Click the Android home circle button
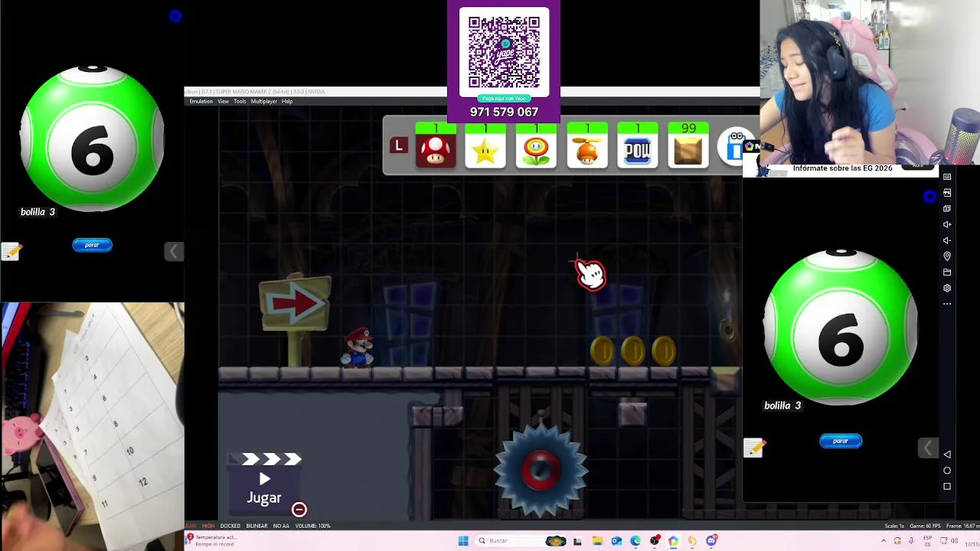This screenshot has width=980, height=551. [x=947, y=471]
